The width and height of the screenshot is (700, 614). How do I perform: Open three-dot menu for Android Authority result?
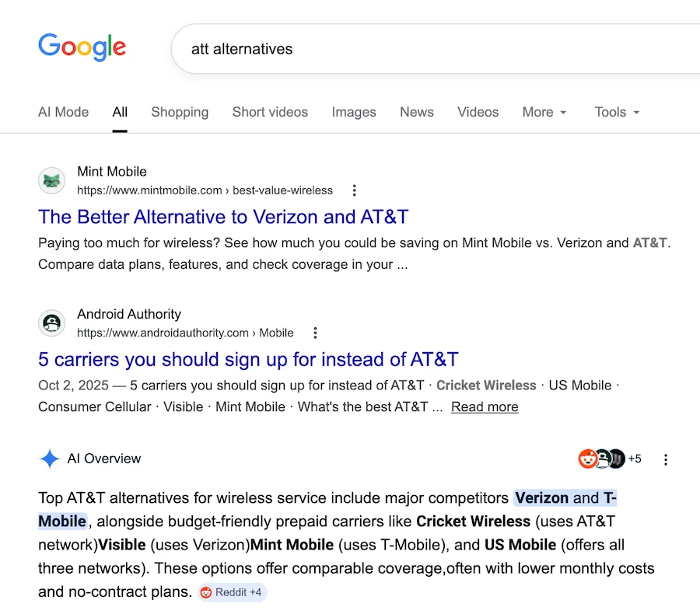tap(315, 333)
